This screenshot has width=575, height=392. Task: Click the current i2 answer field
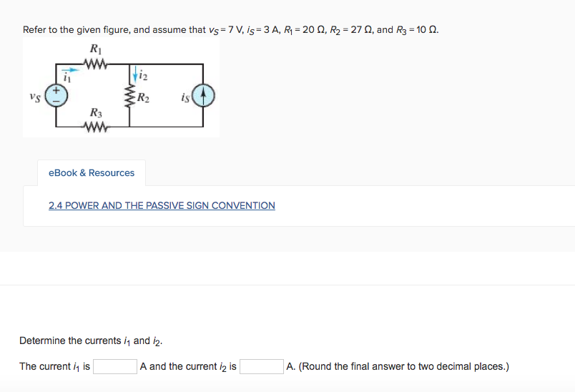(262, 367)
